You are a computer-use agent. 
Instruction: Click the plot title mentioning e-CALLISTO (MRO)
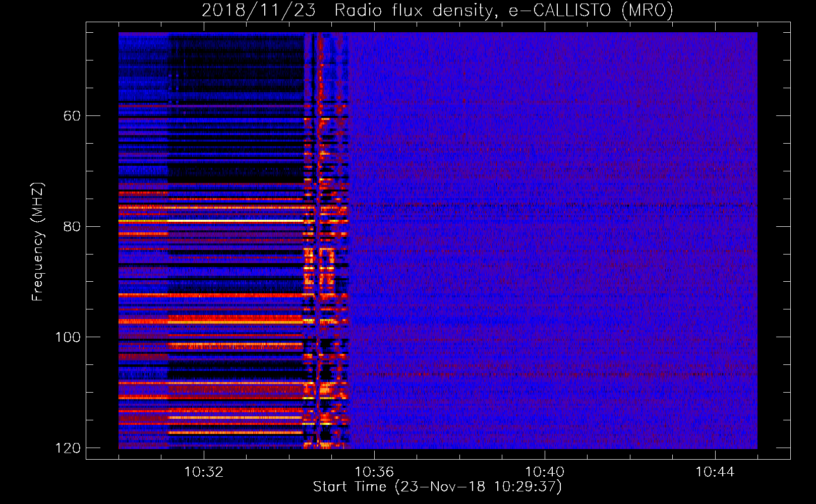[x=437, y=10]
